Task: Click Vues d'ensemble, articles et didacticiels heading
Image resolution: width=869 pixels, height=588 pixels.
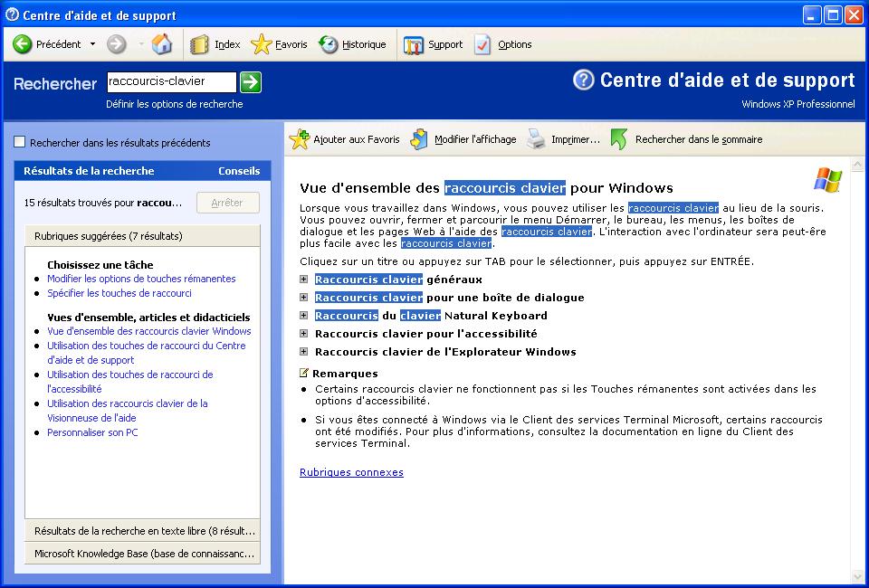Action: pyautogui.click(x=148, y=318)
